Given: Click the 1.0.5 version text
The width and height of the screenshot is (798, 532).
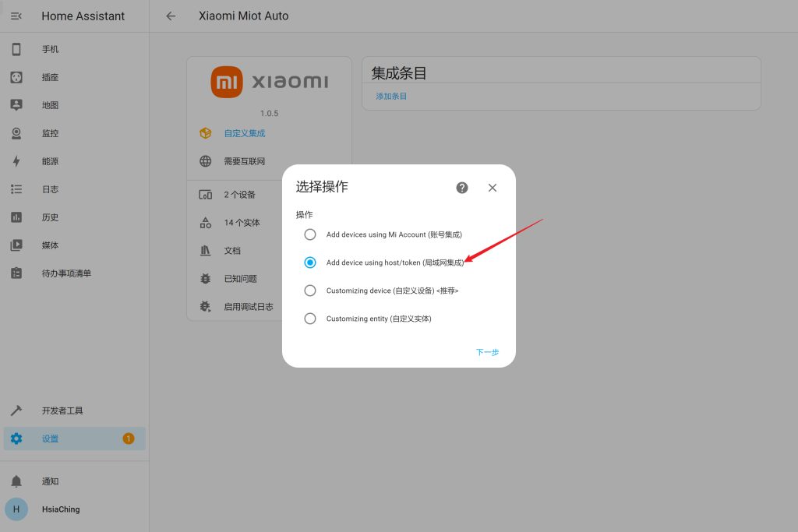Looking at the screenshot, I should (269, 114).
